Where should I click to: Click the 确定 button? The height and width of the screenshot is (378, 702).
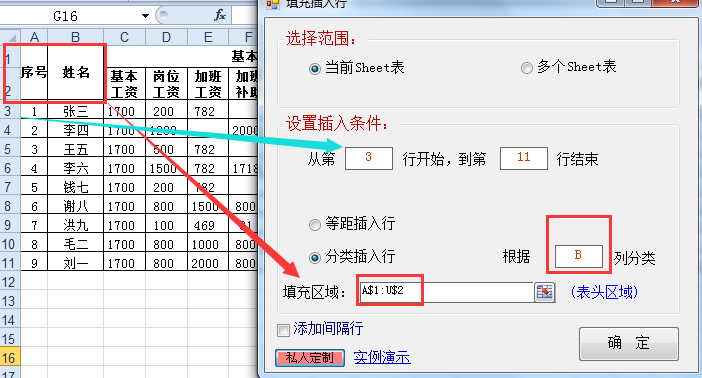click(x=629, y=343)
